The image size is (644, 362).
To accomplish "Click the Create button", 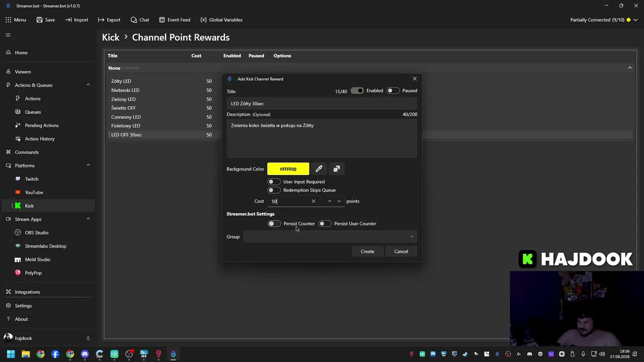I will click(367, 251).
